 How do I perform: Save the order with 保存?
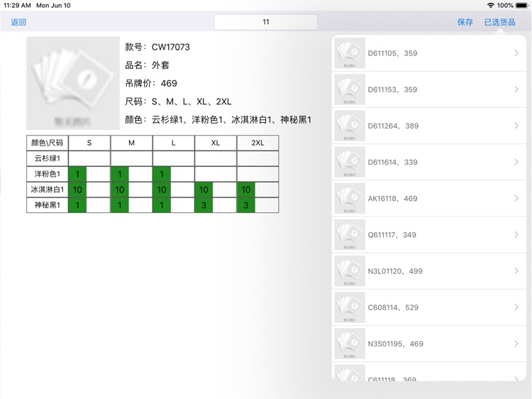[x=465, y=22]
